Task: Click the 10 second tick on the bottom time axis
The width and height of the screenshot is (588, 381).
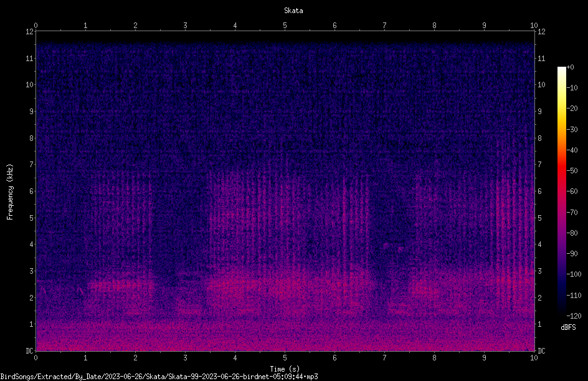Action: (x=534, y=358)
